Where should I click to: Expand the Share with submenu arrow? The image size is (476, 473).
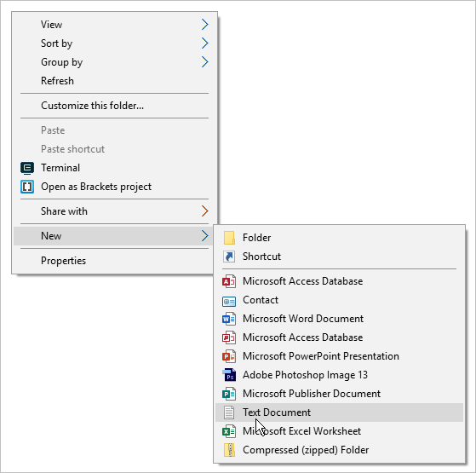205,211
